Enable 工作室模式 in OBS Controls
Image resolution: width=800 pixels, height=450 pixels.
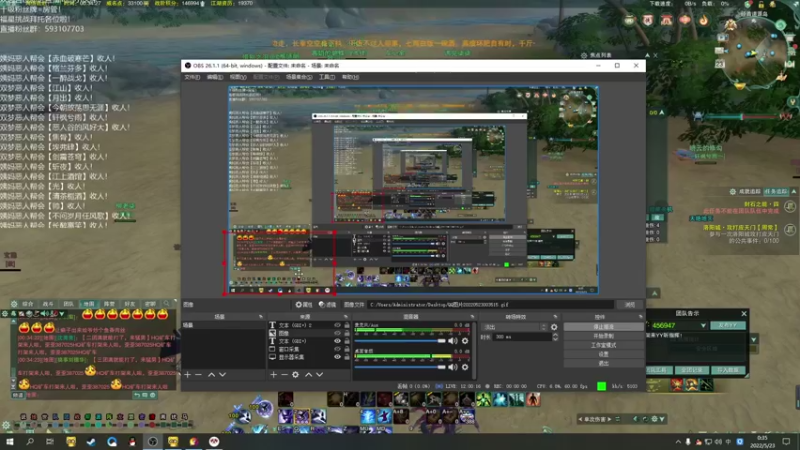(x=604, y=345)
